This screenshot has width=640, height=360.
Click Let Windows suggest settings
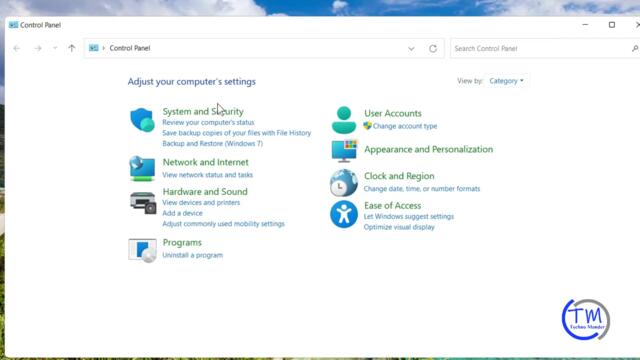(x=409, y=216)
